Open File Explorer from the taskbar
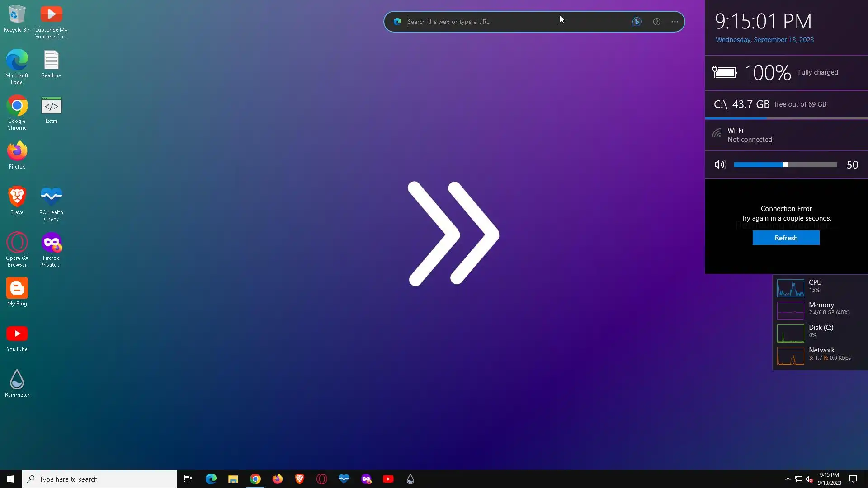This screenshot has height=488, width=868. [x=233, y=479]
